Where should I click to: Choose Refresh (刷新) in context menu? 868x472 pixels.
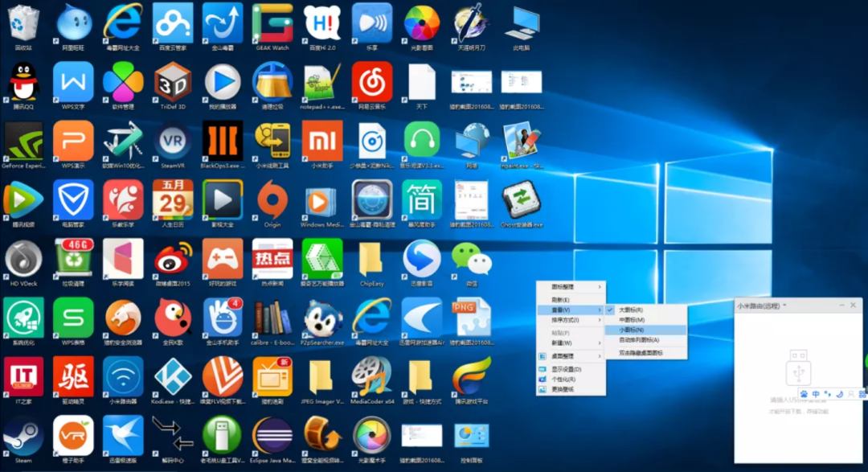point(571,300)
